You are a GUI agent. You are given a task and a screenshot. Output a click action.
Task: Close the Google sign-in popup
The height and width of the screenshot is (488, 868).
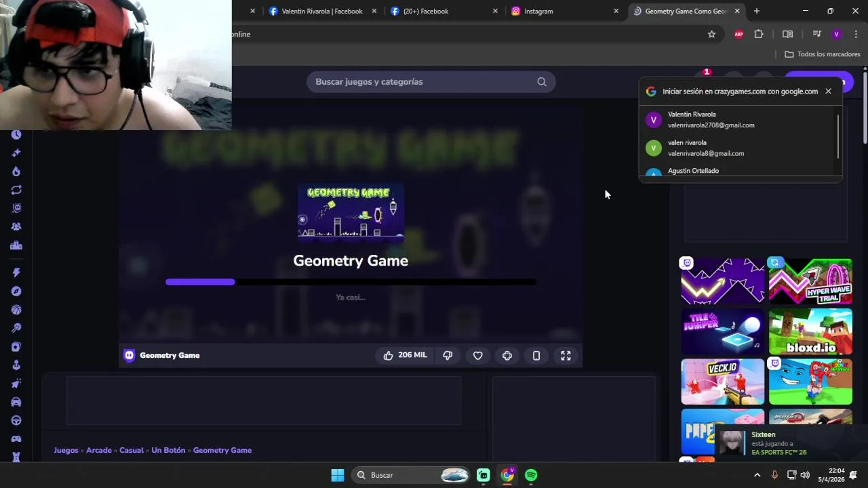click(x=828, y=91)
